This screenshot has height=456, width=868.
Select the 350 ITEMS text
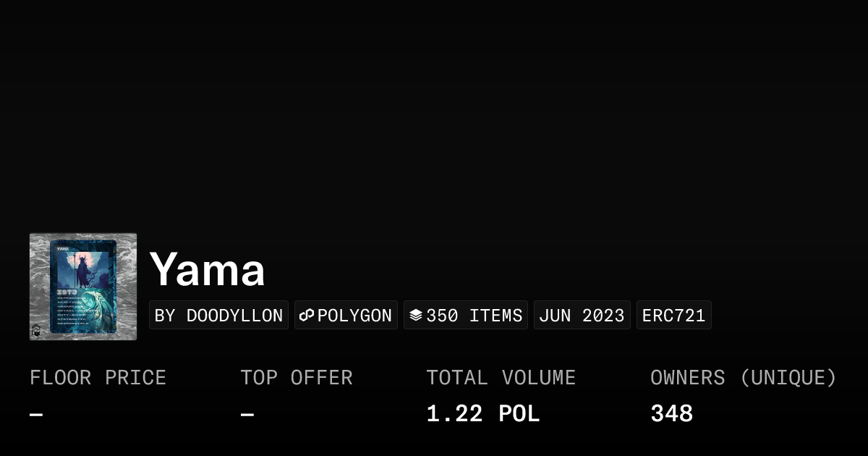coord(475,316)
